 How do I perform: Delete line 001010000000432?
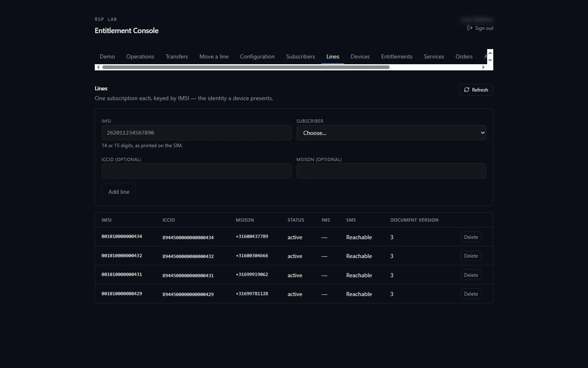(x=471, y=256)
